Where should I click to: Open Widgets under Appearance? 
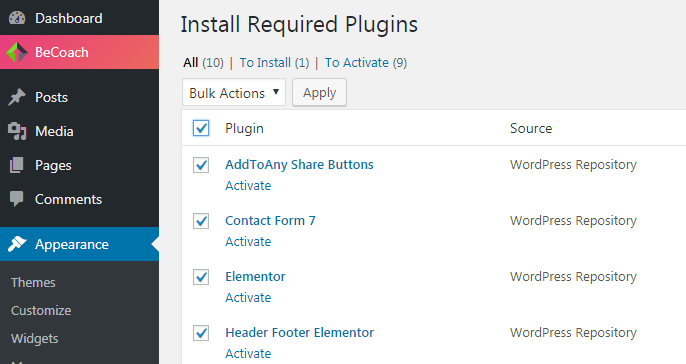click(x=35, y=339)
